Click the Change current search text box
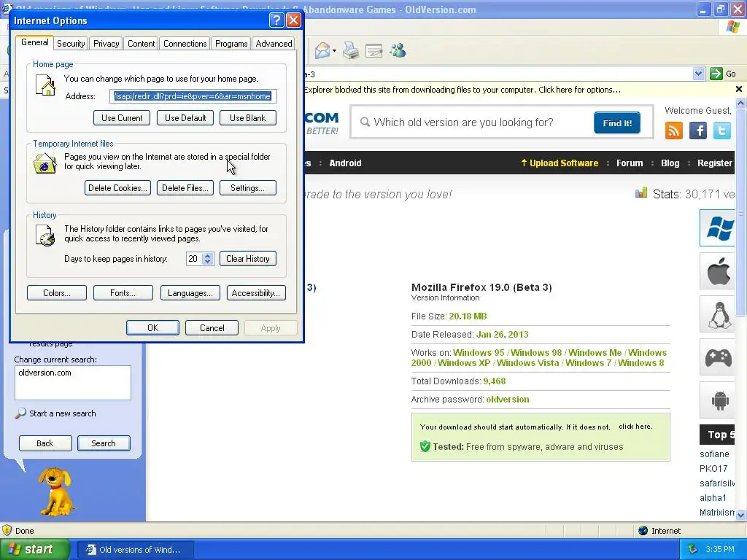Image resolution: width=747 pixels, height=560 pixels. pyautogui.click(x=73, y=382)
